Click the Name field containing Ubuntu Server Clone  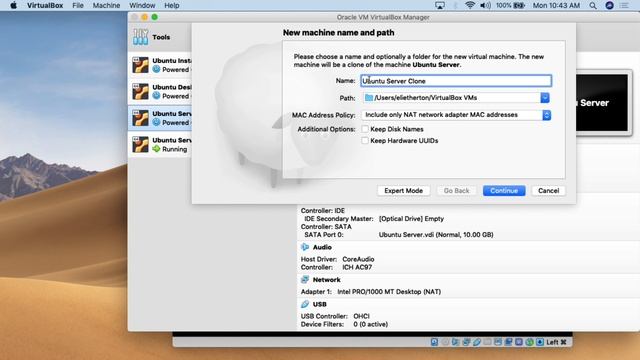click(x=456, y=81)
